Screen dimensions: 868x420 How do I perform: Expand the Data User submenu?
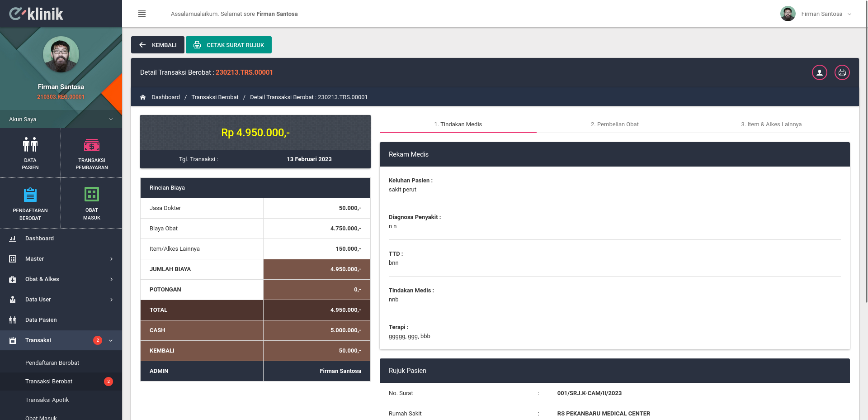point(61,300)
